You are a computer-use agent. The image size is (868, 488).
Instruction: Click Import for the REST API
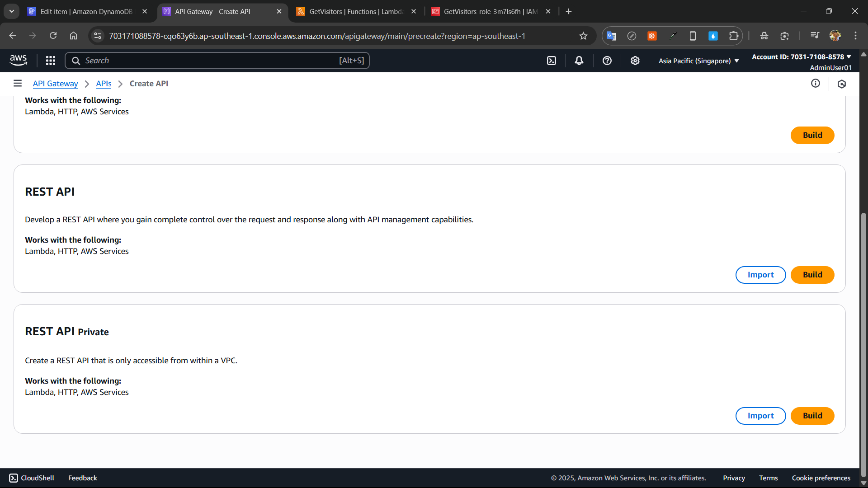(x=760, y=275)
